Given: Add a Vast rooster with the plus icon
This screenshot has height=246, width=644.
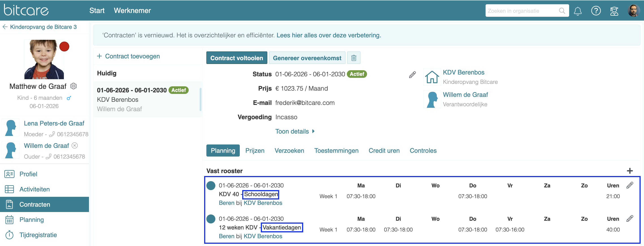Looking at the screenshot, I should (629, 171).
